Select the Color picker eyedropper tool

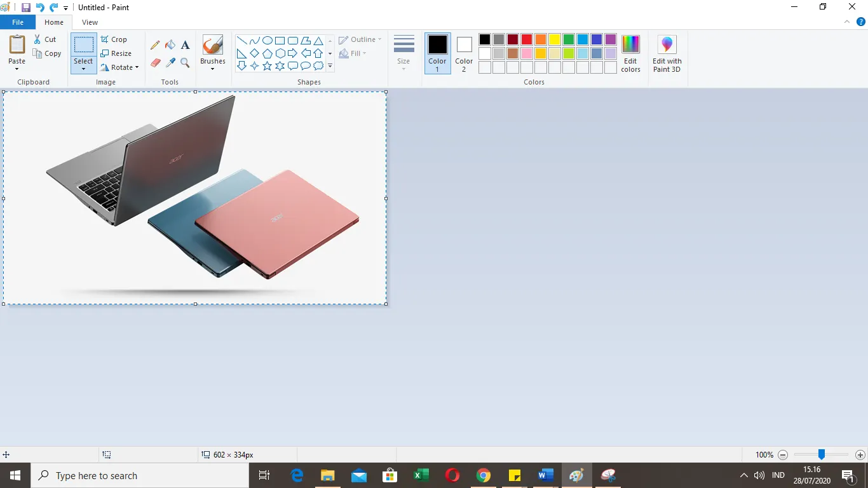(170, 63)
